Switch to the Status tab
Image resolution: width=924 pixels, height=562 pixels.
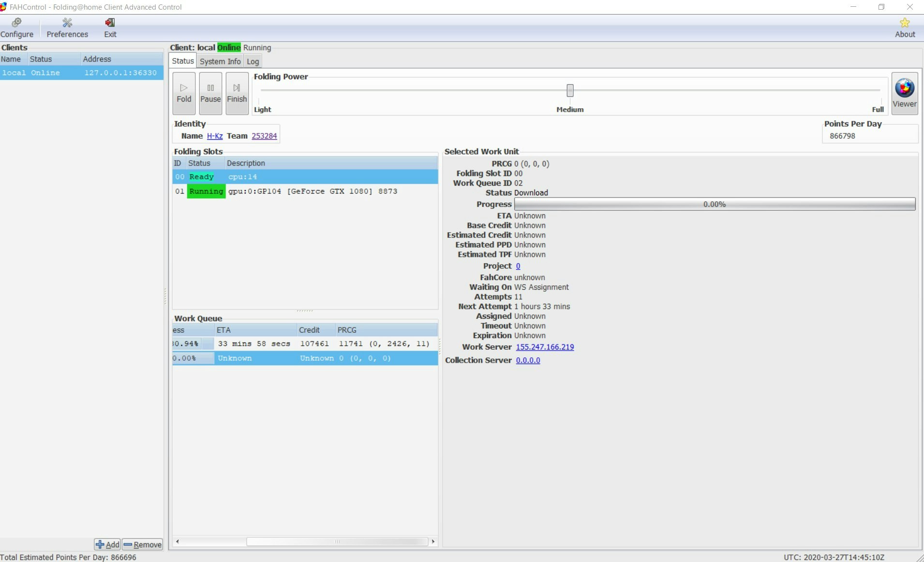[x=183, y=61]
